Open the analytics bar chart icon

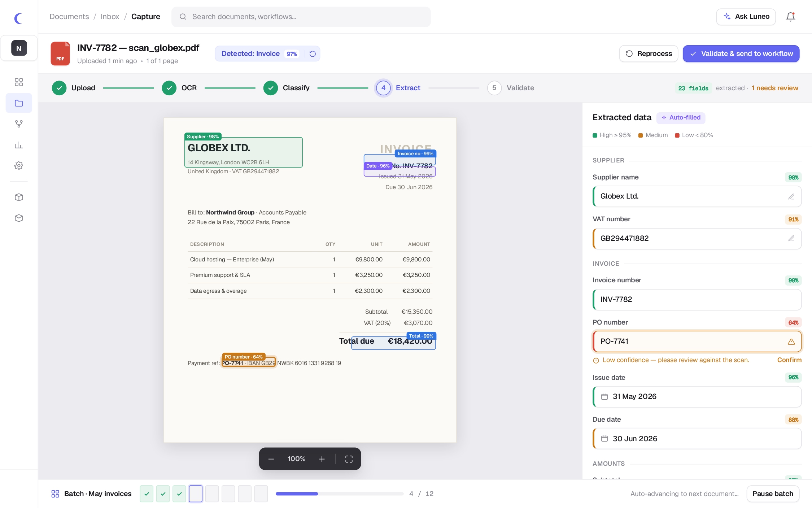pos(19,145)
